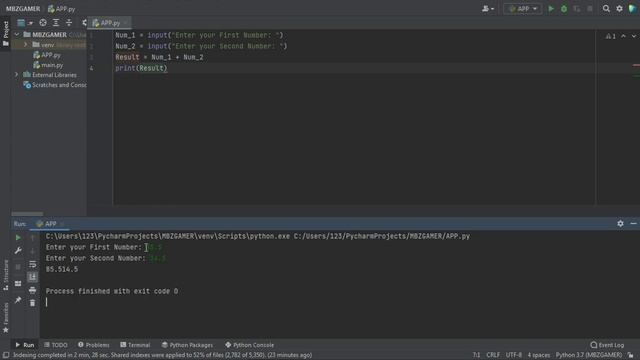Open the TODO tool window tab

(56, 345)
